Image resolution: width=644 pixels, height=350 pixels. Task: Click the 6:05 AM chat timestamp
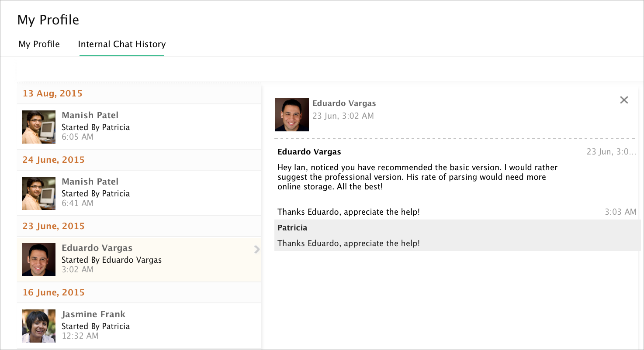(x=77, y=137)
